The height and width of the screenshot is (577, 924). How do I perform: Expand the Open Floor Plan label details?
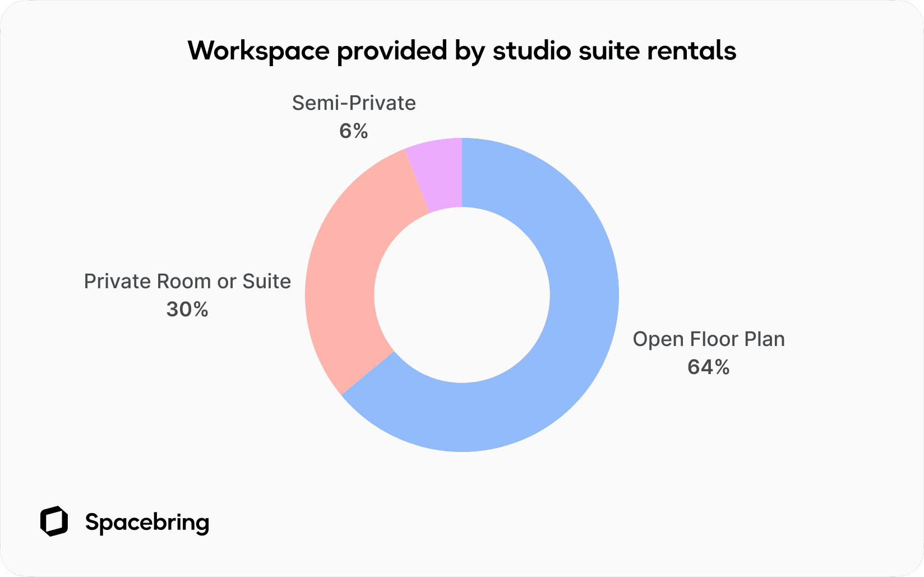[x=708, y=339]
